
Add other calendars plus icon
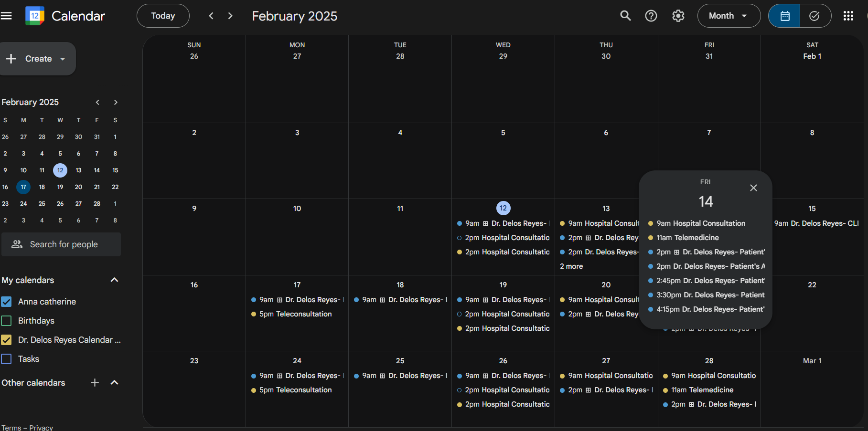pyautogui.click(x=95, y=382)
